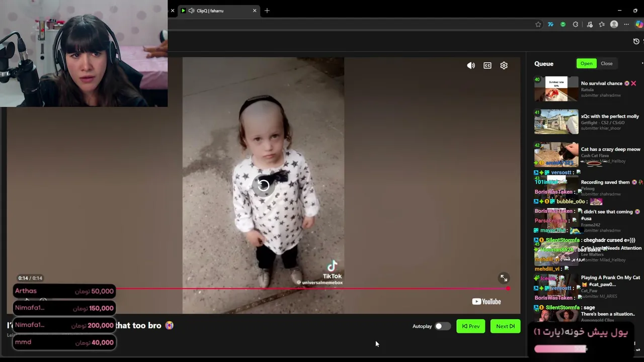Image resolution: width=644 pixels, height=362 pixels.
Task: Select the 'Cat has a crazy deep meow' thumbnail
Action: [x=556, y=154]
